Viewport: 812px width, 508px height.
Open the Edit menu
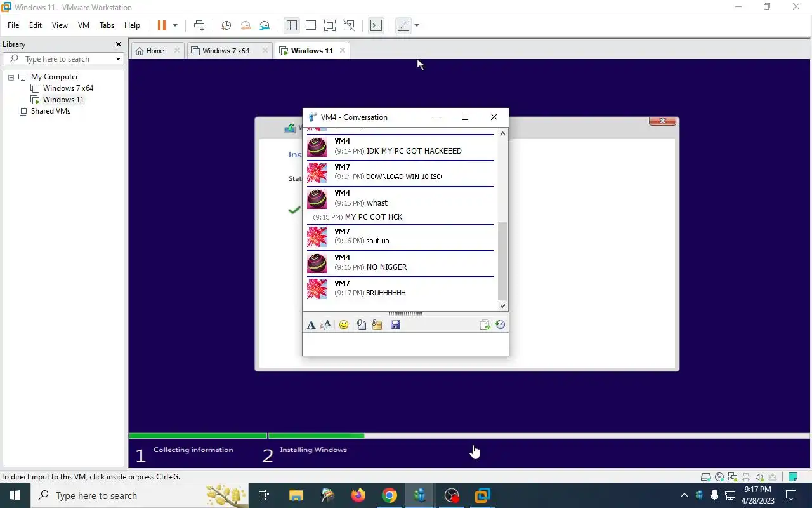pyautogui.click(x=36, y=25)
